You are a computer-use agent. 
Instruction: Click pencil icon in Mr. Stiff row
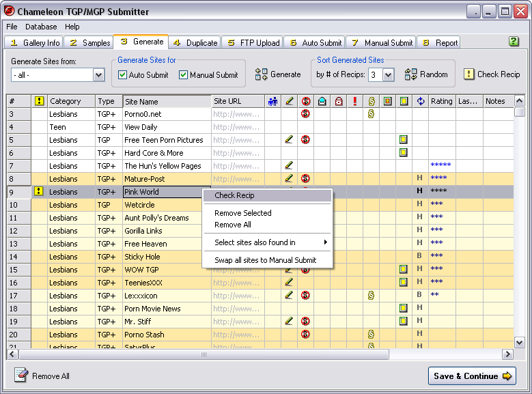click(289, 321)
